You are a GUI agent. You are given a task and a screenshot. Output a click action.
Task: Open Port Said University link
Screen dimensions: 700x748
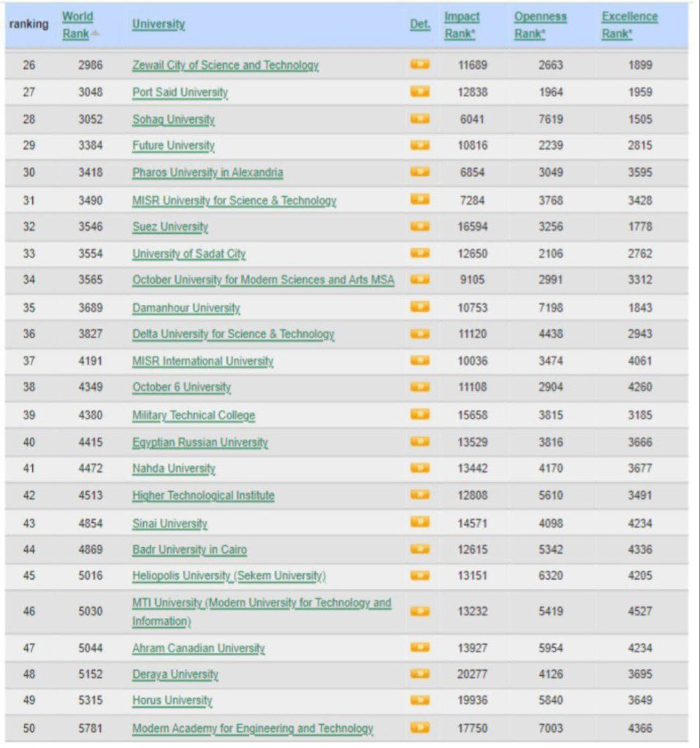[x=180, y=92]
